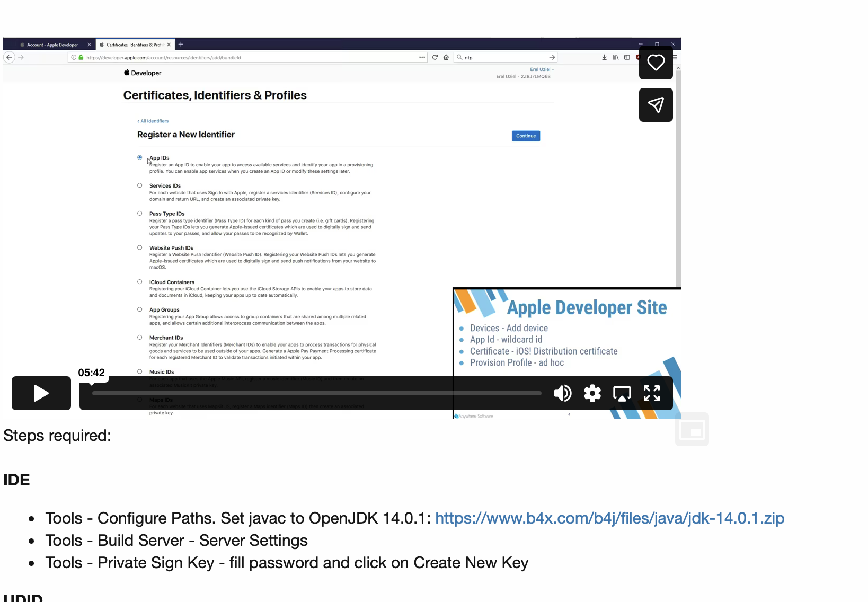This screenshot has width=868, height=602.
Task: Select the App IDs radio button
Action: coord(140,157)
